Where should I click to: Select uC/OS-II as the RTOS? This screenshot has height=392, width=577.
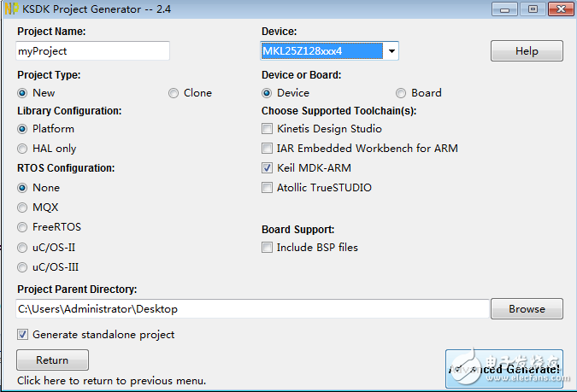(22, 248)
